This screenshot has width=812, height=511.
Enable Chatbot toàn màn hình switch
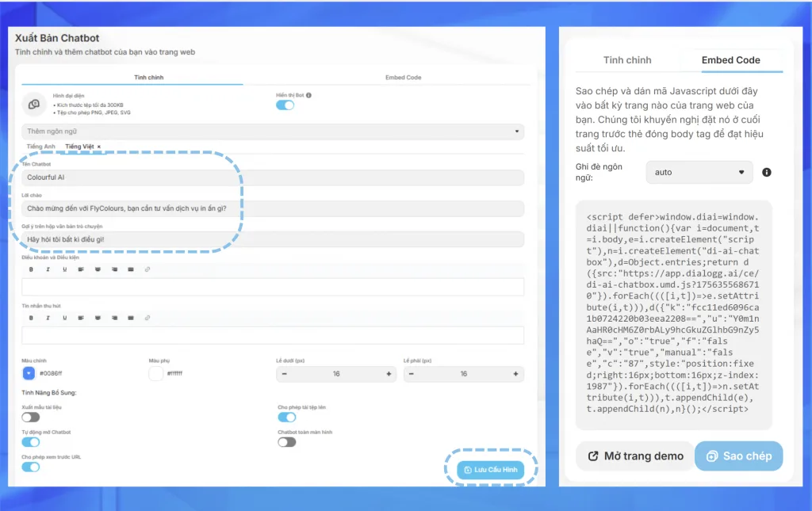[287, 442]
